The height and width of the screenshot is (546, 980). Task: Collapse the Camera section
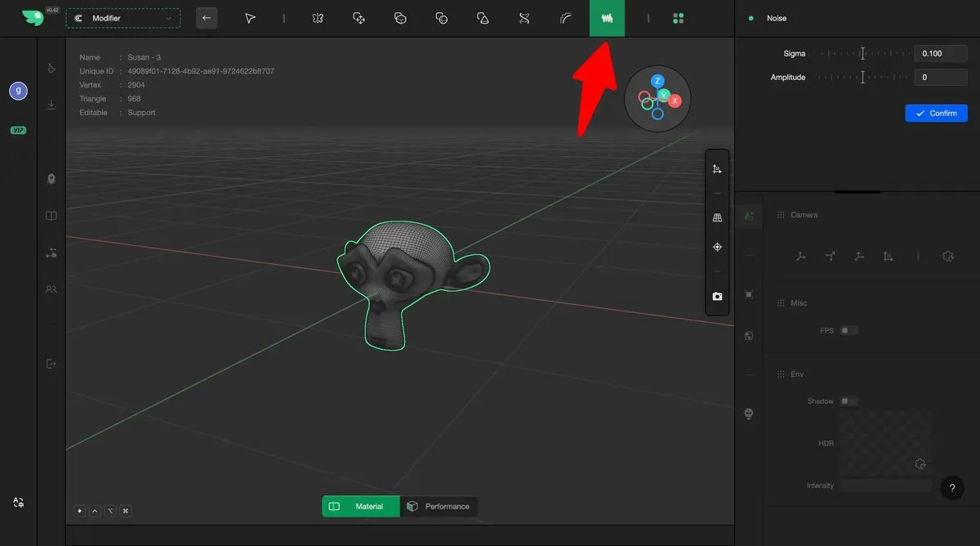tap(804, 215)
